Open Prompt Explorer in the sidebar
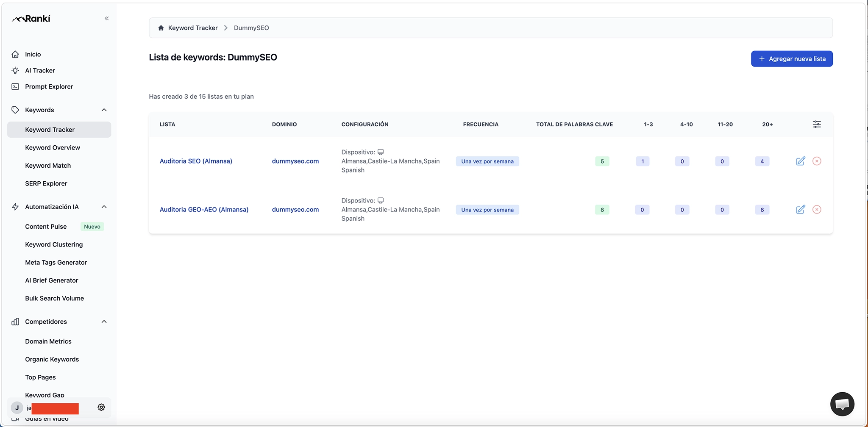This screenshot has height=427, width=868. click(x=49, y=86)
